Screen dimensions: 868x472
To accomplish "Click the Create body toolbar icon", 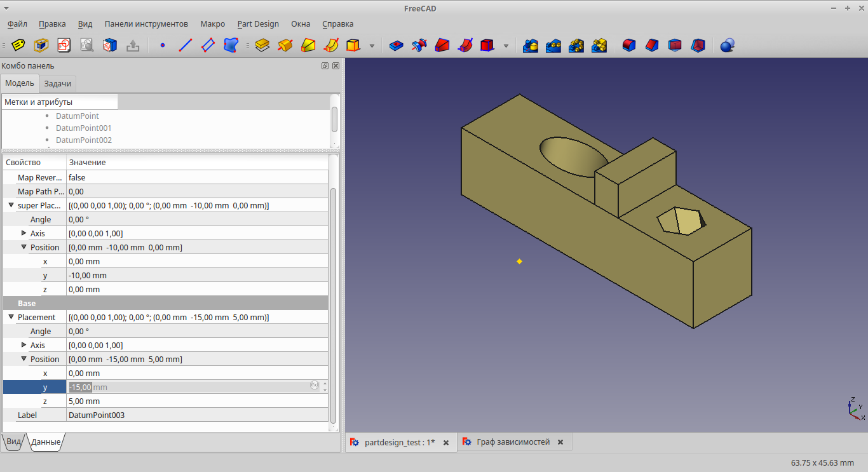I will point(41,46).
